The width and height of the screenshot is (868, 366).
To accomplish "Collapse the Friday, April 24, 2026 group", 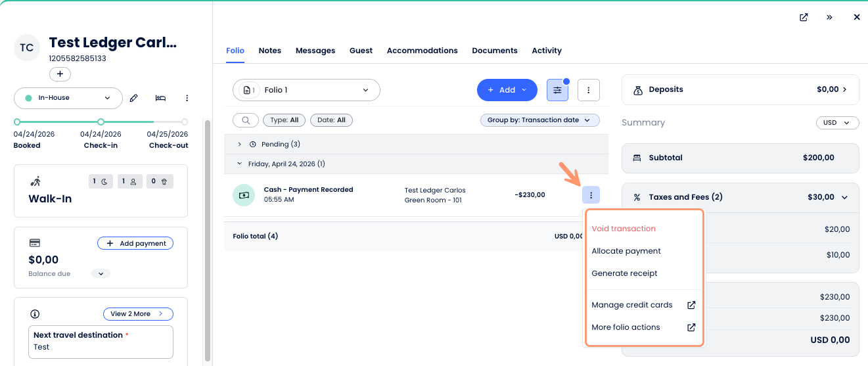I will [x=240, y=164].
